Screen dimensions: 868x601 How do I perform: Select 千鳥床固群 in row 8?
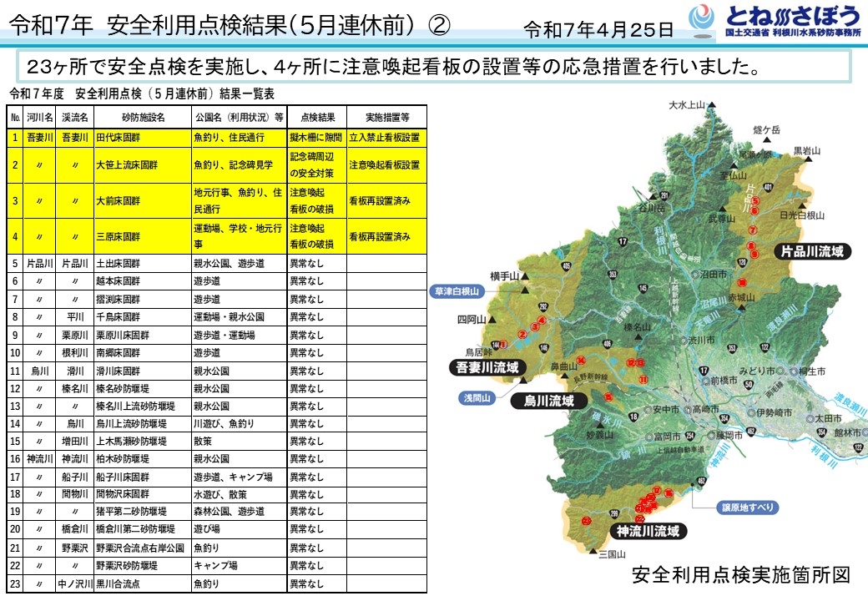click(x=118, y=317)
